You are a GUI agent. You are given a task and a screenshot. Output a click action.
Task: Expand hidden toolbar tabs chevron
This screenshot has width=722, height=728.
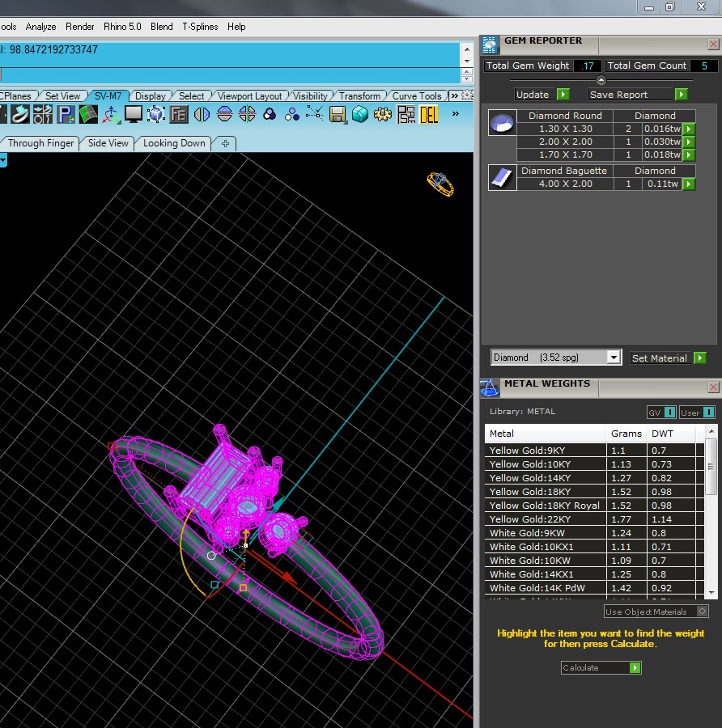coord(454,95)
